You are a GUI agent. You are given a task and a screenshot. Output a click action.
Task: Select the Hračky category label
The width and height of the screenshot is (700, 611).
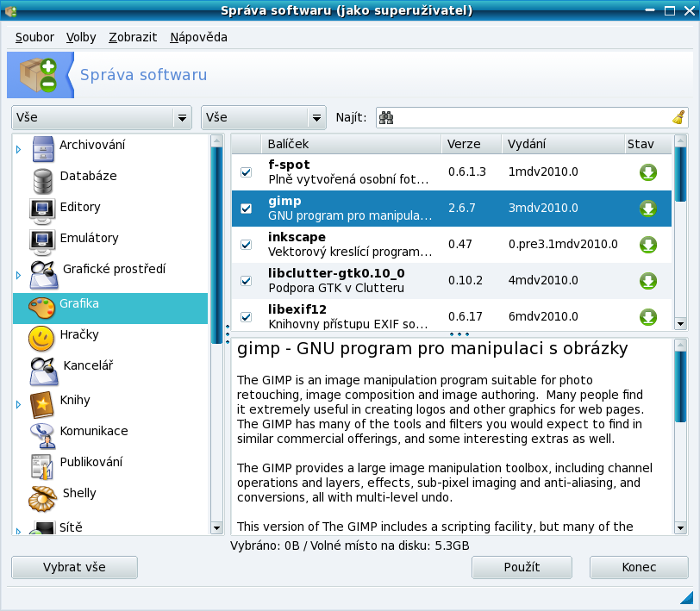point(79,334)
